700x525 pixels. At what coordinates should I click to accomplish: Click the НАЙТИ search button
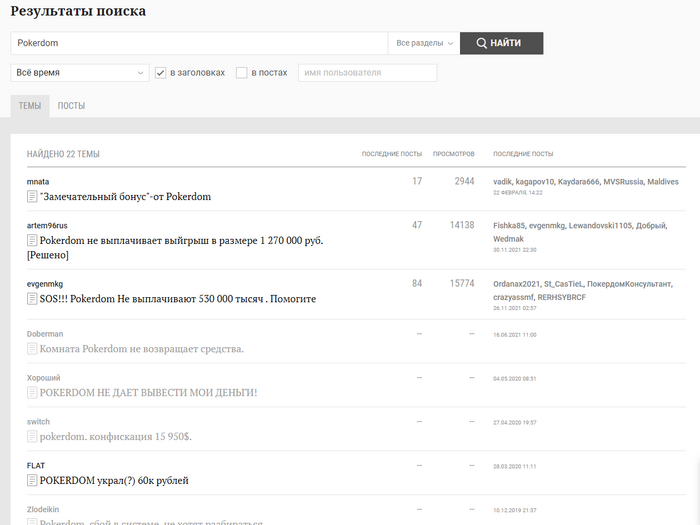click(501, 43)
